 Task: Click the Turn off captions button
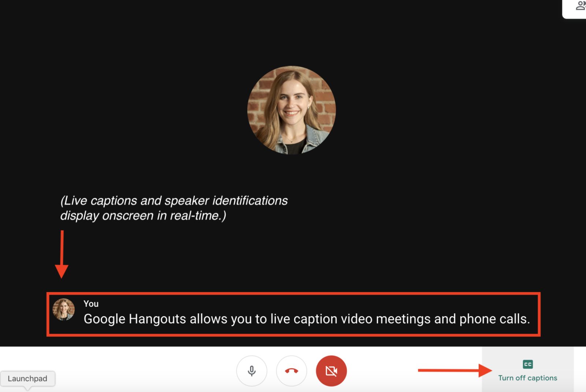(527, 369)
